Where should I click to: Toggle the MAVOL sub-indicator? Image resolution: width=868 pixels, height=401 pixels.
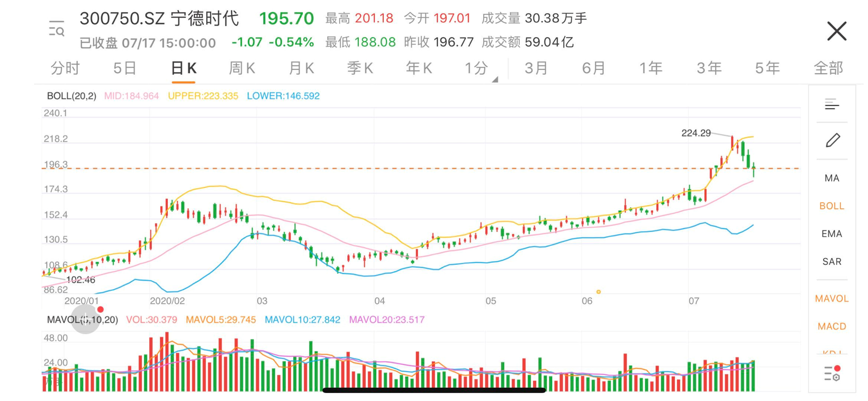click(832, 299)
